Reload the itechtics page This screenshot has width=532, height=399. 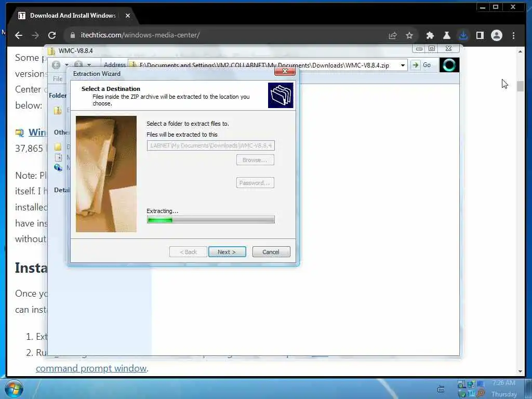point(52,35)
